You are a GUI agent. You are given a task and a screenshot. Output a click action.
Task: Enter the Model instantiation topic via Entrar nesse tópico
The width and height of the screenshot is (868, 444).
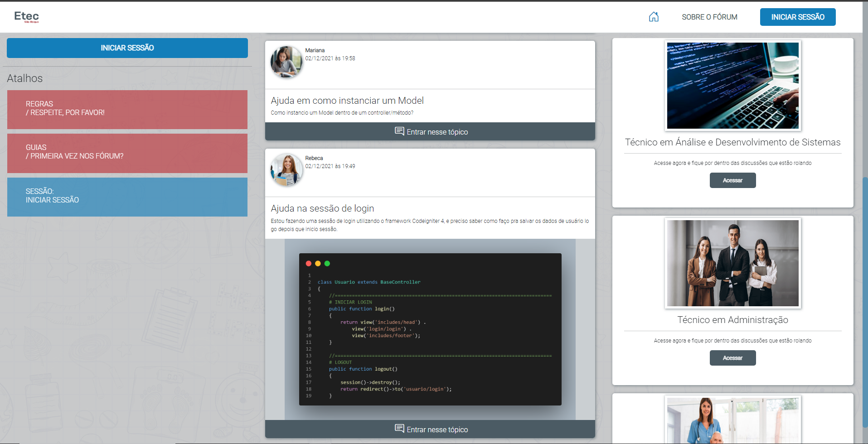click(x=430, y=131)
